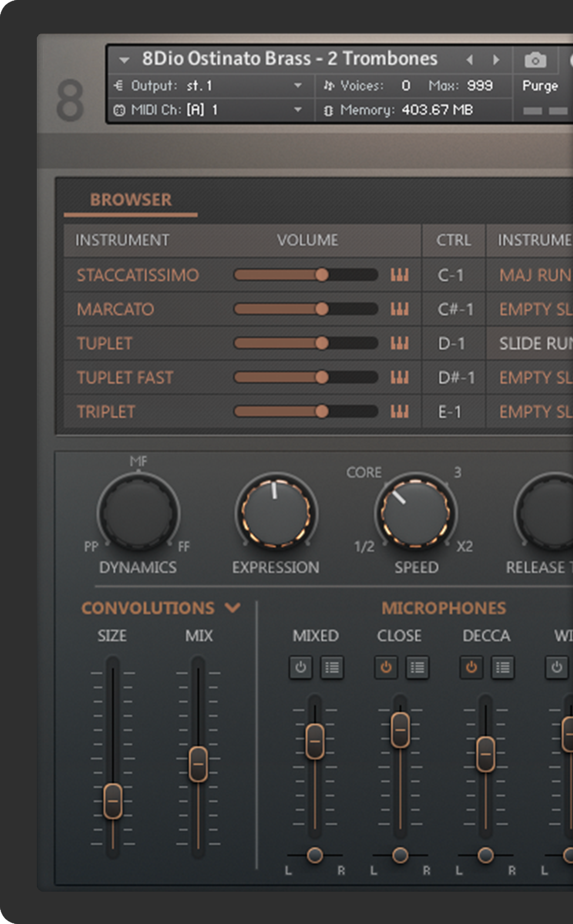Switch to the BROWSER tab
The width and height of the screenshot is (573, 924).
click(131, 200)
